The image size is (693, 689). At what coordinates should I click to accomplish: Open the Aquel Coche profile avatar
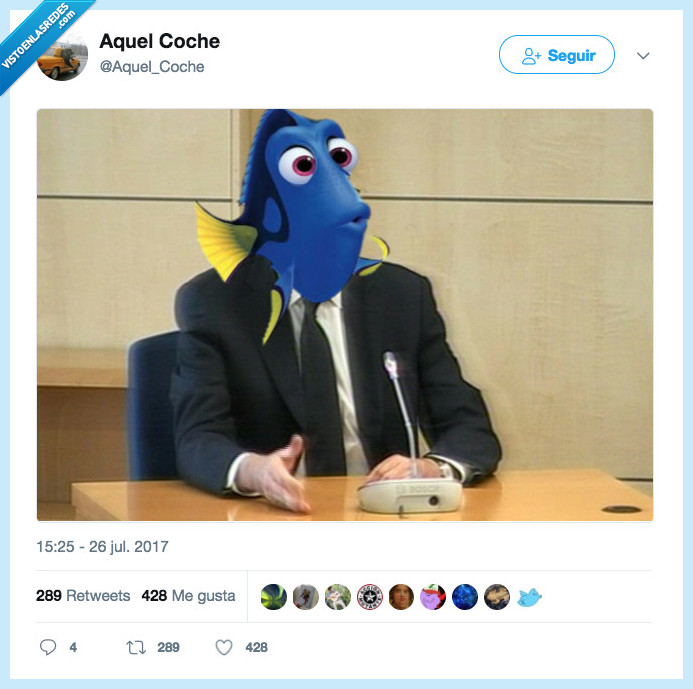pos(62,56)
